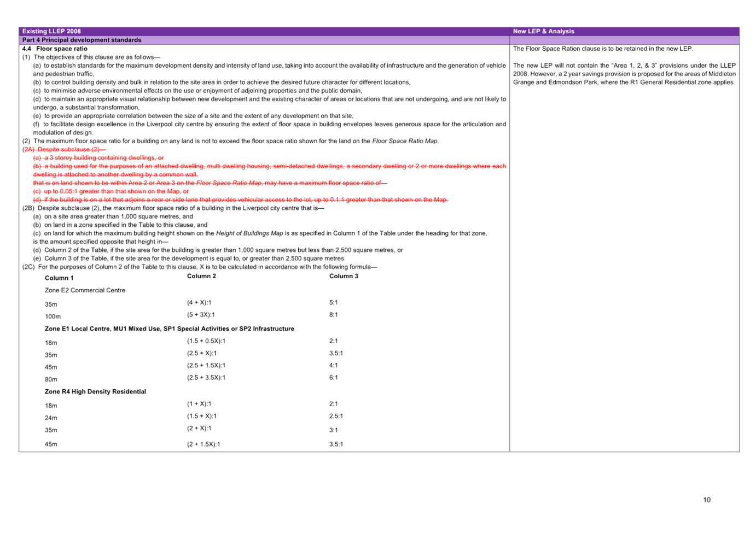Click the '(2.5 + X):1' formula cell
This screenshot has width=756, height=534.
(202, 353)
